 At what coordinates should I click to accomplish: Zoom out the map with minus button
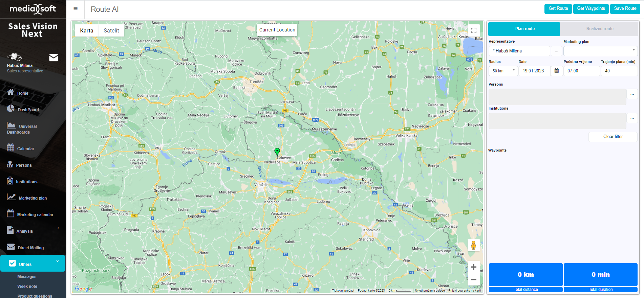(x=473, y=279)
